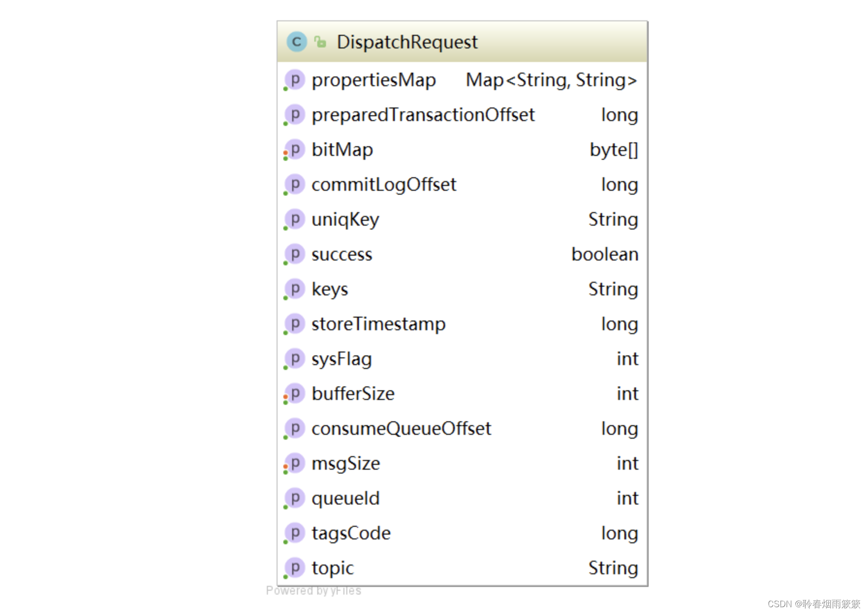Select the propertiesMap field name

click(374, 80)
